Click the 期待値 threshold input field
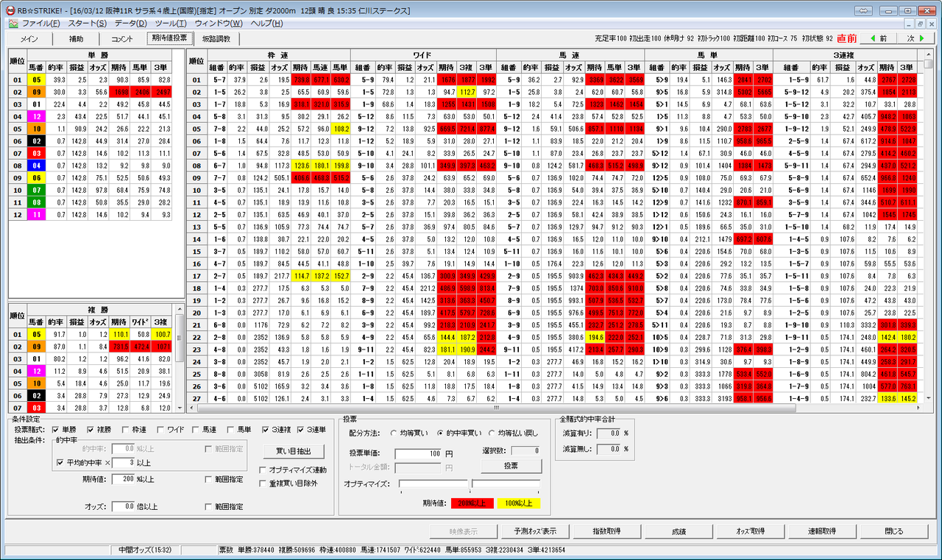This screenshot has height=560, width=942. coord(122,479)
